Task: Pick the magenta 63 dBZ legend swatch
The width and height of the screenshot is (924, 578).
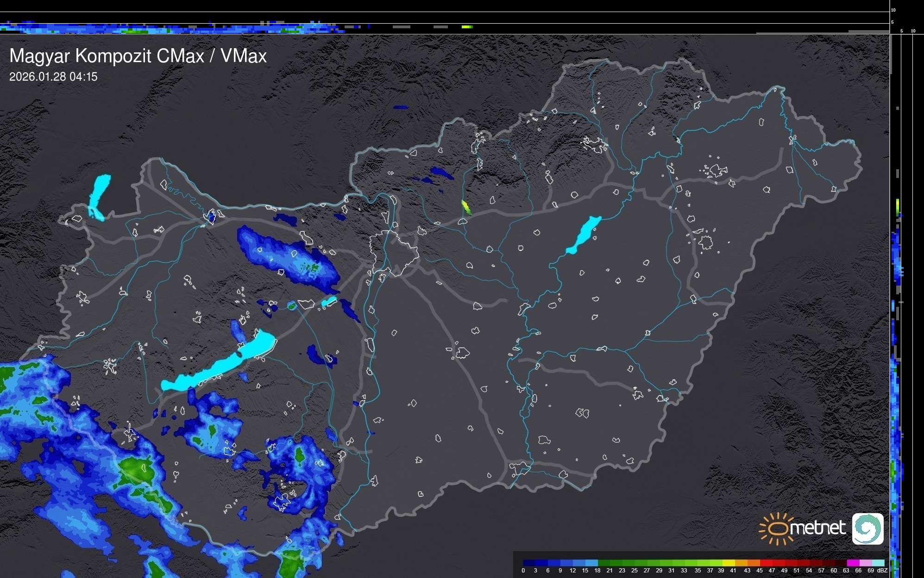Action: (x=853, y=563)
